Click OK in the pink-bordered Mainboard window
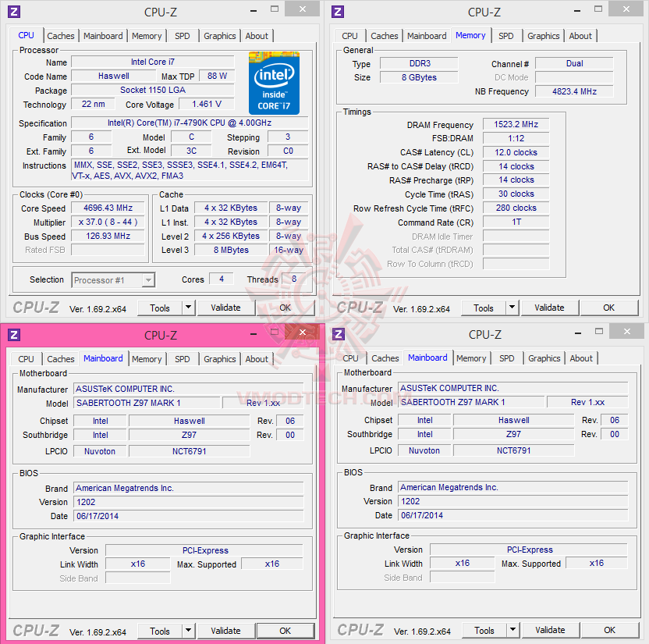This screenshot has height=644, width=649. coord(285,631)
